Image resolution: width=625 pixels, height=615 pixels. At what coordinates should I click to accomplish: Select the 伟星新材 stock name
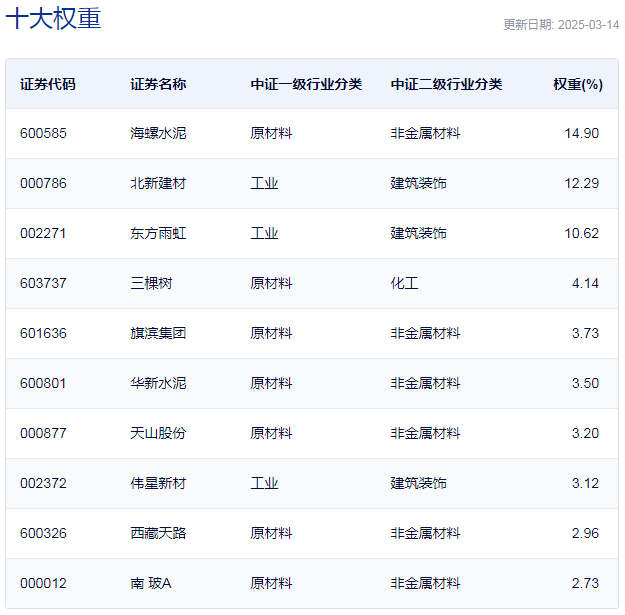(158, 483)
